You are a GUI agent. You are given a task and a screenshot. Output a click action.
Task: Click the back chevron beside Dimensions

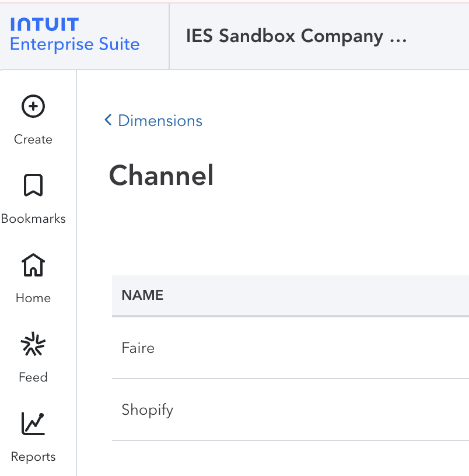(x=108, y=120)
